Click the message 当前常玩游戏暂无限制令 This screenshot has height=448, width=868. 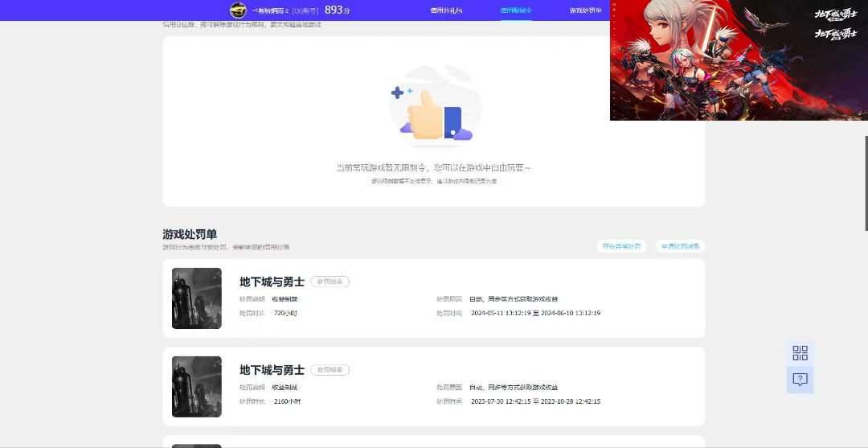[433, 167]
